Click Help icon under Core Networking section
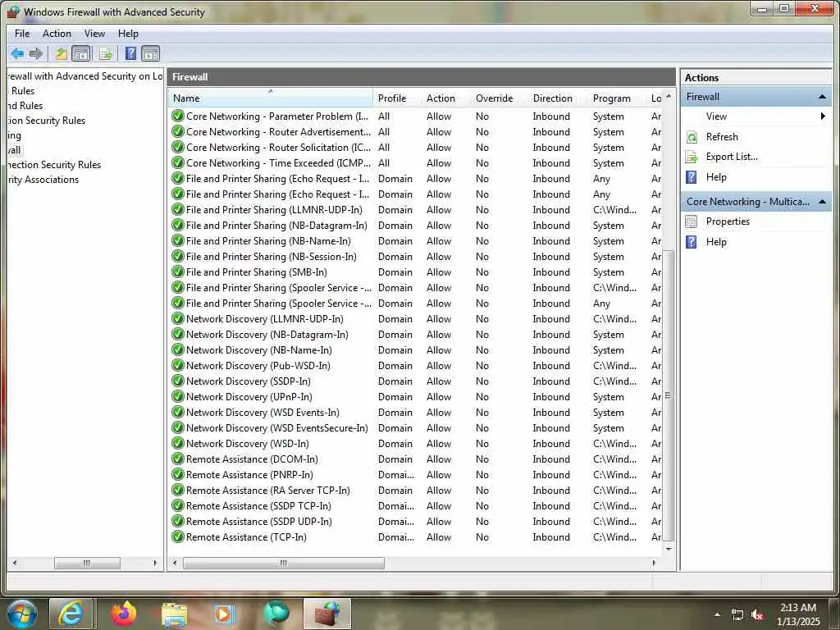 click(692, 242)
